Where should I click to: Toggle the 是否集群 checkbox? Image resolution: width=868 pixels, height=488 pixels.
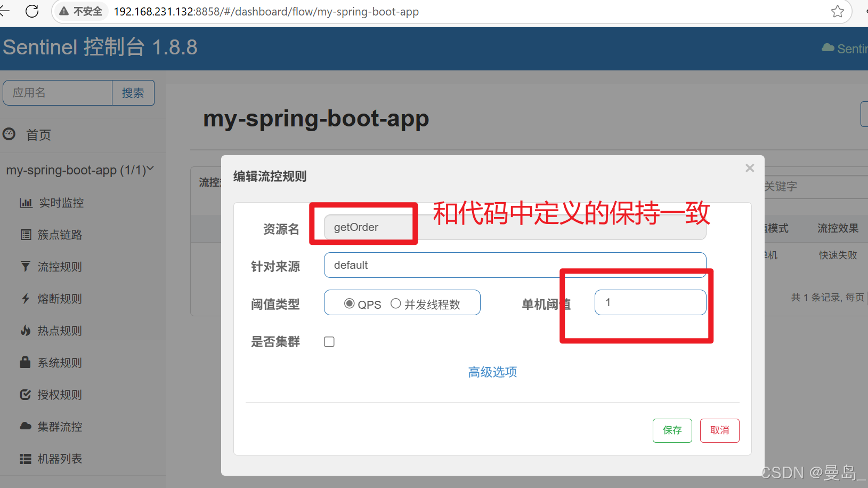tap(329, 342)
